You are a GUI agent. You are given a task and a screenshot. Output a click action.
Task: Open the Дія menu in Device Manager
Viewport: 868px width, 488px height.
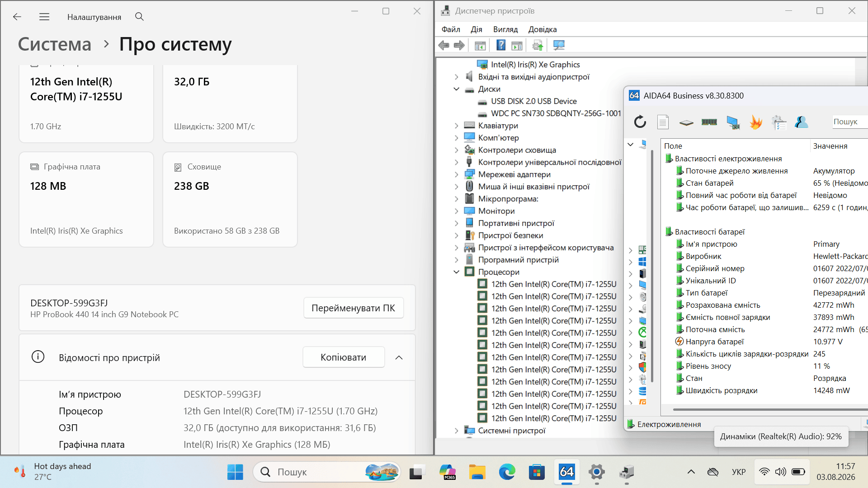476,29
